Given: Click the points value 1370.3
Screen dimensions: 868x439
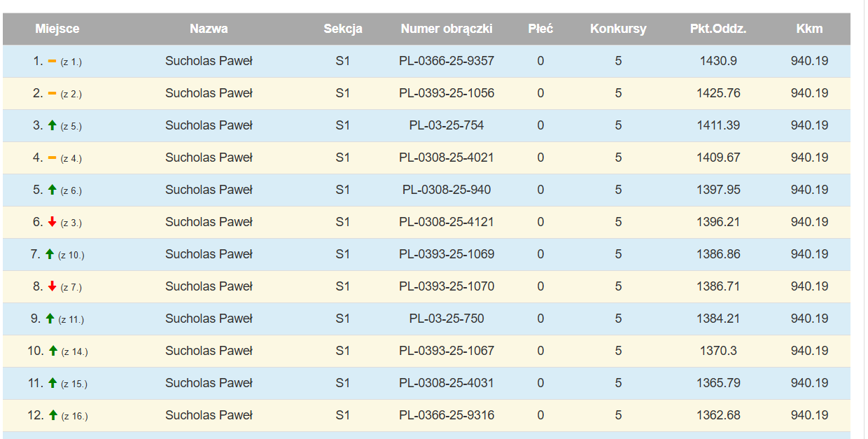Looking at the screenshot, I should [x=718, y=351].
